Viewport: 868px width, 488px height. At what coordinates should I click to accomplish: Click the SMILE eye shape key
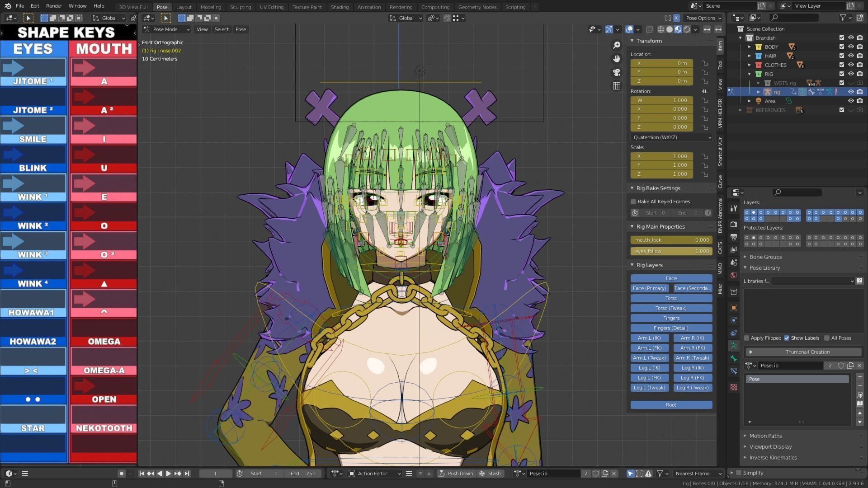(33, 130)
